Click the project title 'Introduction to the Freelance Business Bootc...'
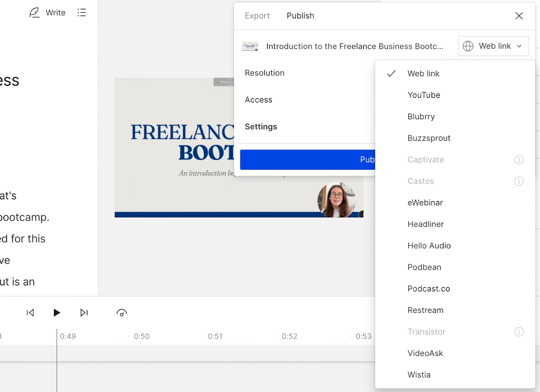The image size is (540, 392). point(355,46)
